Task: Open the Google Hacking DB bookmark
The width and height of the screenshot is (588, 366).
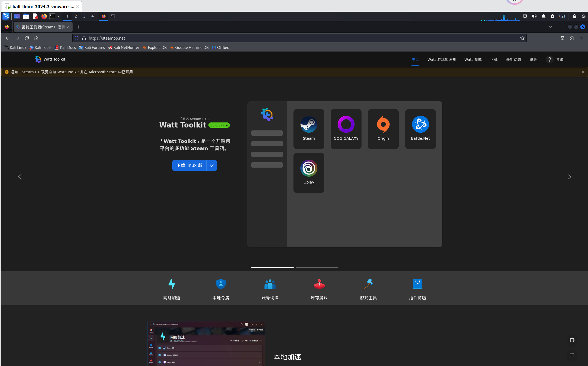Action: tap(189, 48)
